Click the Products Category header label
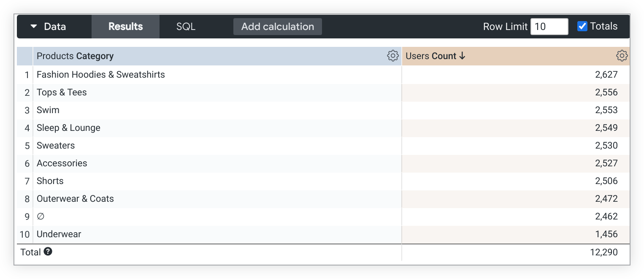Viewport: 644px width, 279px height. [x=75, y=56]
